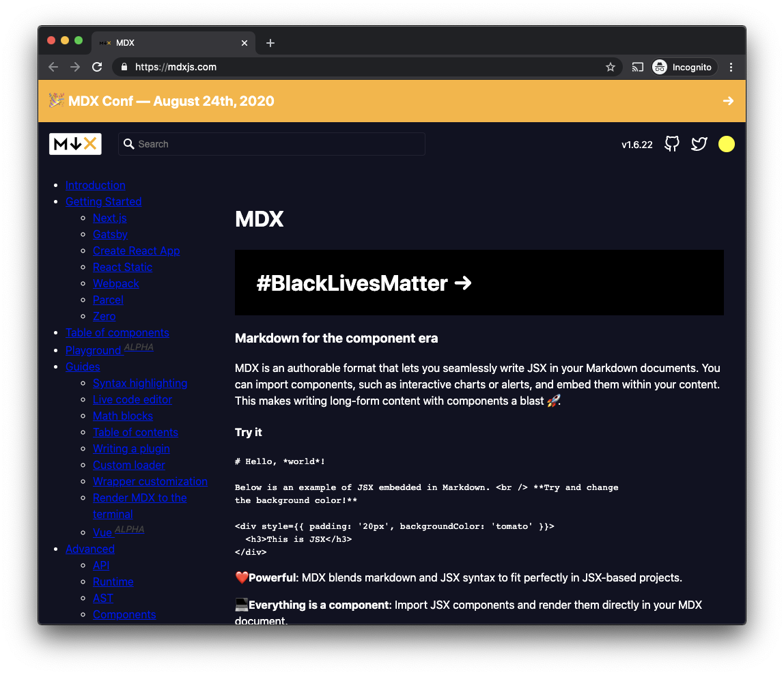Click the incognito mode icon
The width and height of the screenshot is (784, 675).
click(660, 67)
